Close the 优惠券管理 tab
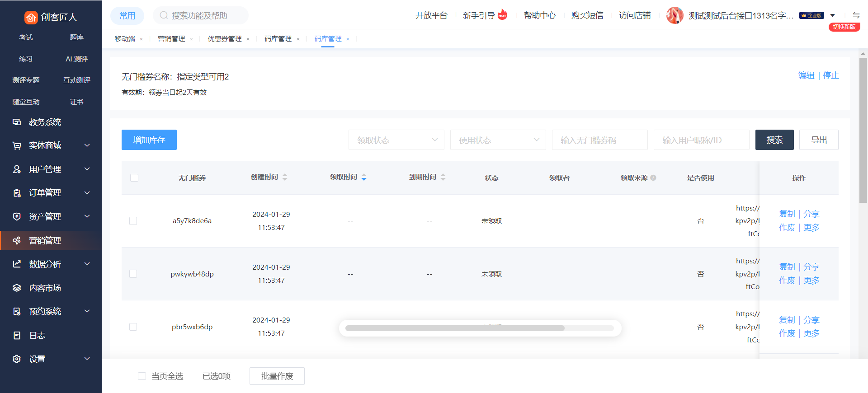868x393 pixels. click(248, 39)
